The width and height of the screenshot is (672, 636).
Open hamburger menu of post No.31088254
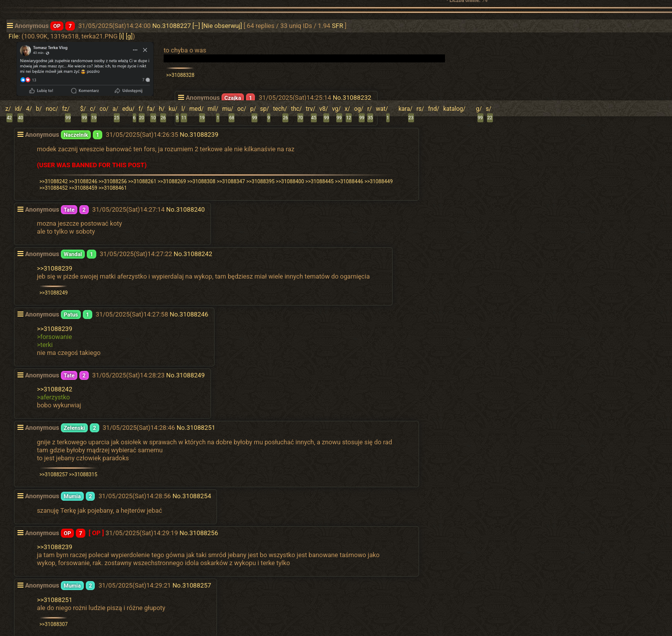click(20, 496)
